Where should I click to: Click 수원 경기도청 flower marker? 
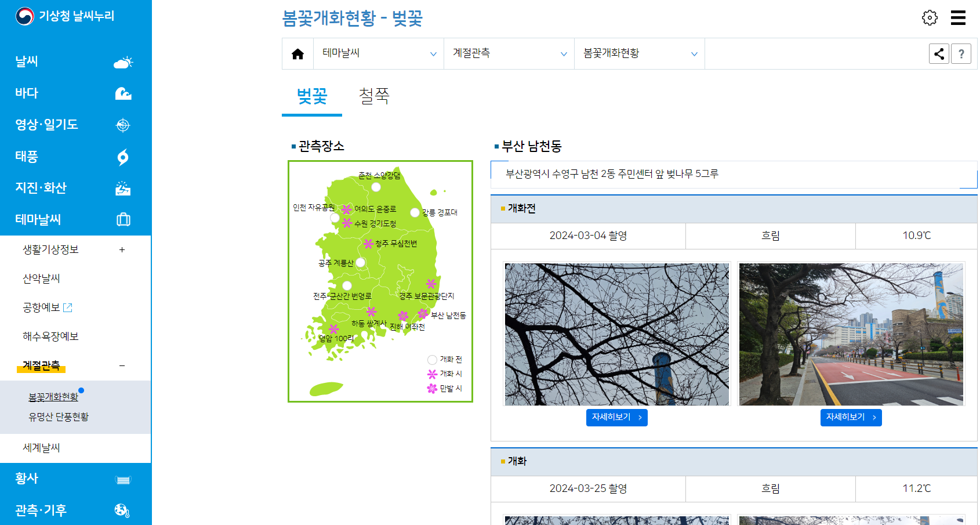347,223
